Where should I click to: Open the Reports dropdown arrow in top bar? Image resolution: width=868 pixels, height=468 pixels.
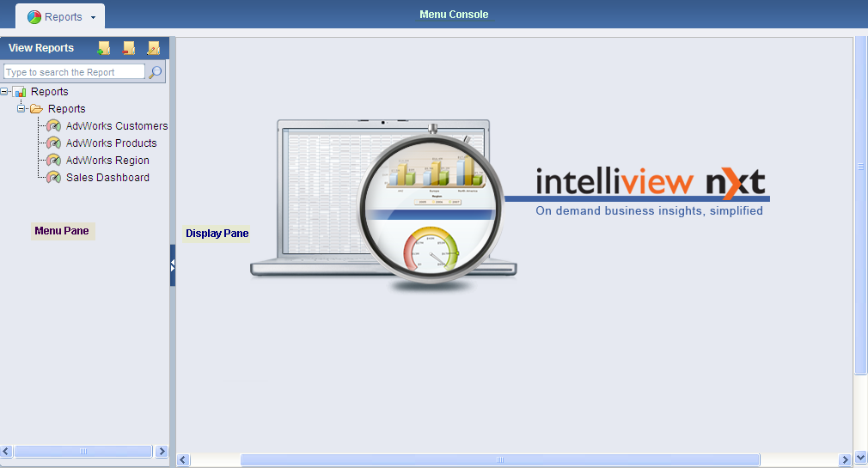(93, 17)
